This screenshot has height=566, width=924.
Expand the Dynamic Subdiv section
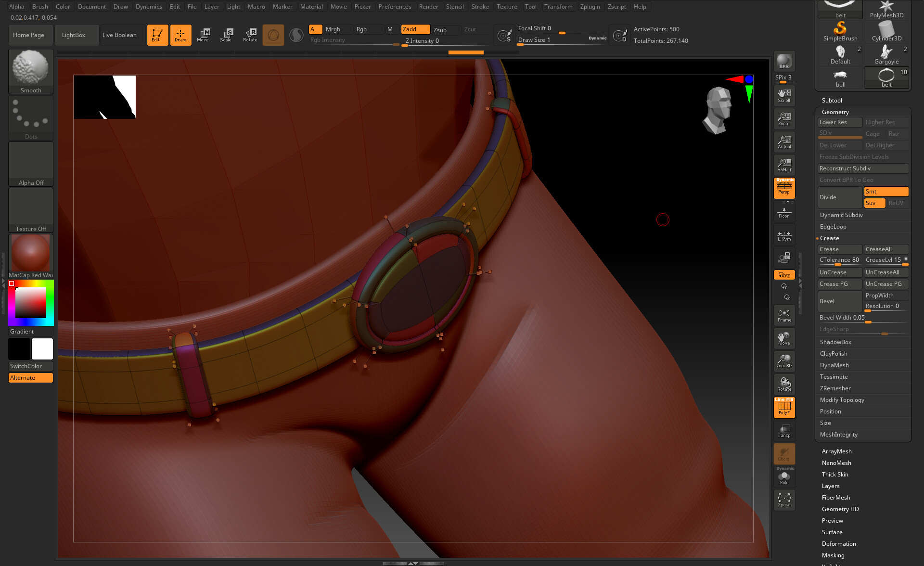click(x=841, y=215)
